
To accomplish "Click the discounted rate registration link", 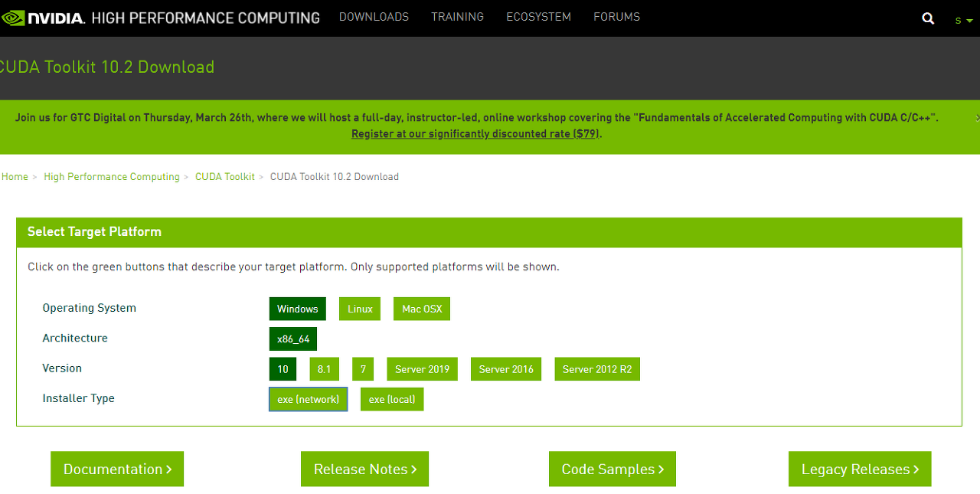I will (475, 133).
